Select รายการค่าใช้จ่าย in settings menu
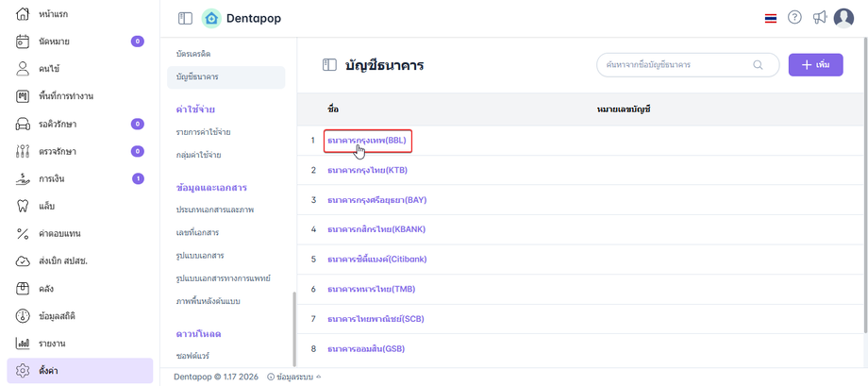The height and width of the screenshot is (386, 868). 203,132
